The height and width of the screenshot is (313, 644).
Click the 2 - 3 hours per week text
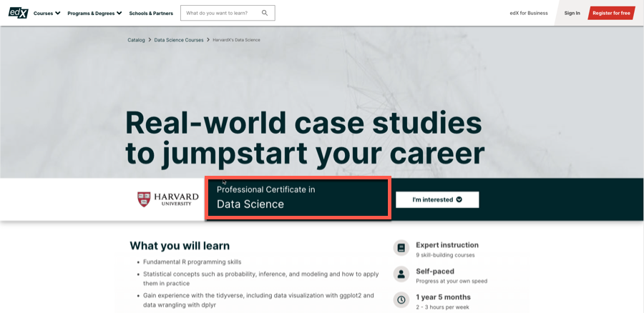[442, 307]
